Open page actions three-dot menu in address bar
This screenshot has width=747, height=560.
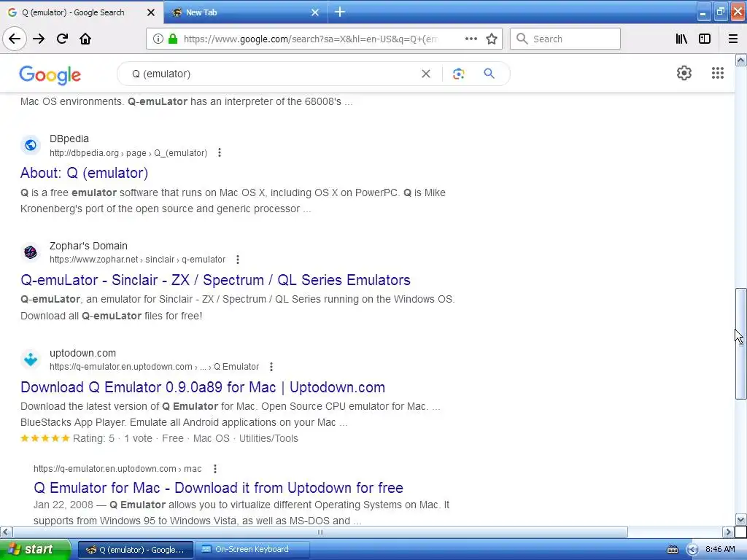tap(471, 39)
